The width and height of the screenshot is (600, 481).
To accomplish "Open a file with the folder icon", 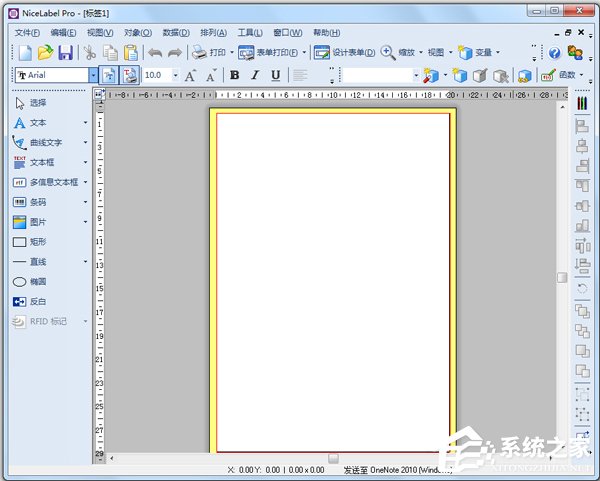I will tap(45, 52).
